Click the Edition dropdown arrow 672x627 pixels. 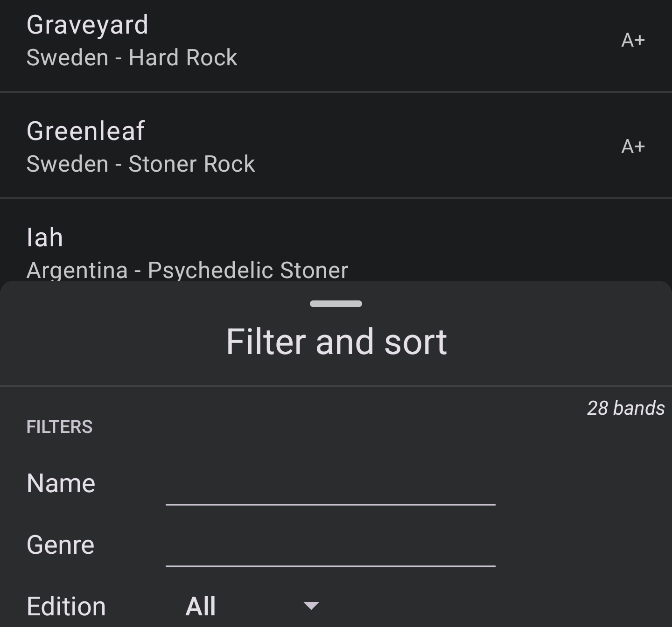coord(311,606)
